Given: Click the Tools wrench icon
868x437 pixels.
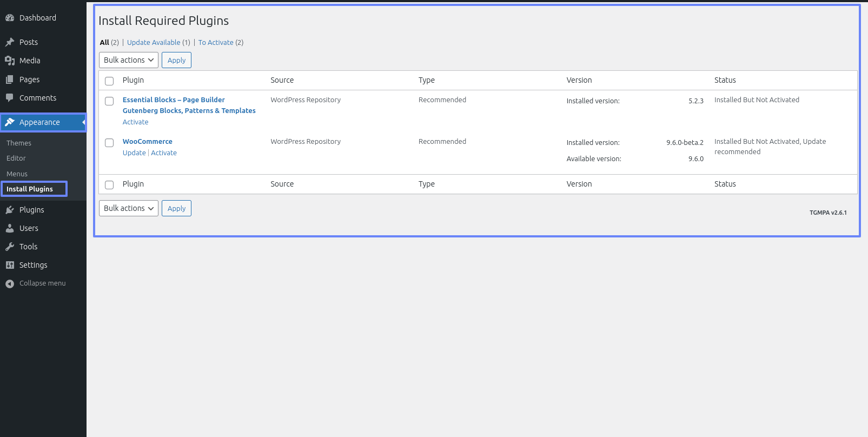Looking at the screenshot, I should tap(10, 247).
